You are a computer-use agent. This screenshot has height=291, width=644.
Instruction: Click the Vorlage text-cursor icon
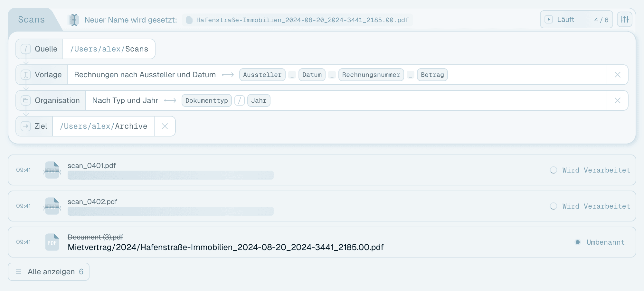coord(26,75)
